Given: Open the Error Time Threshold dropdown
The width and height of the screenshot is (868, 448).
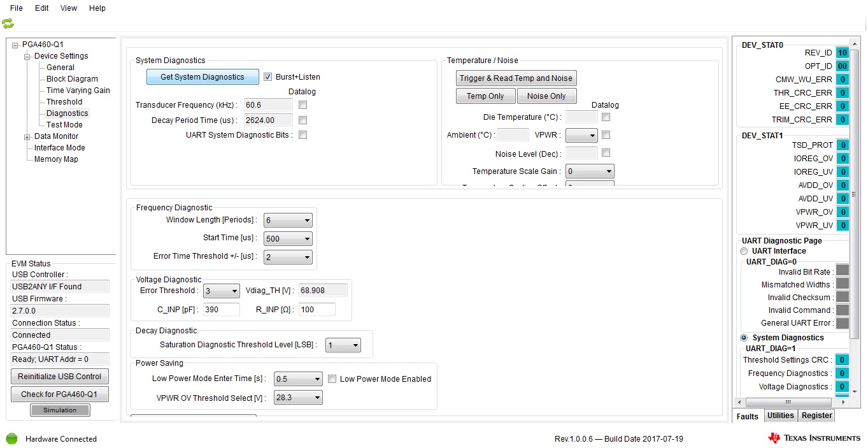Looking at the screenshot, I should click(288, 257).
